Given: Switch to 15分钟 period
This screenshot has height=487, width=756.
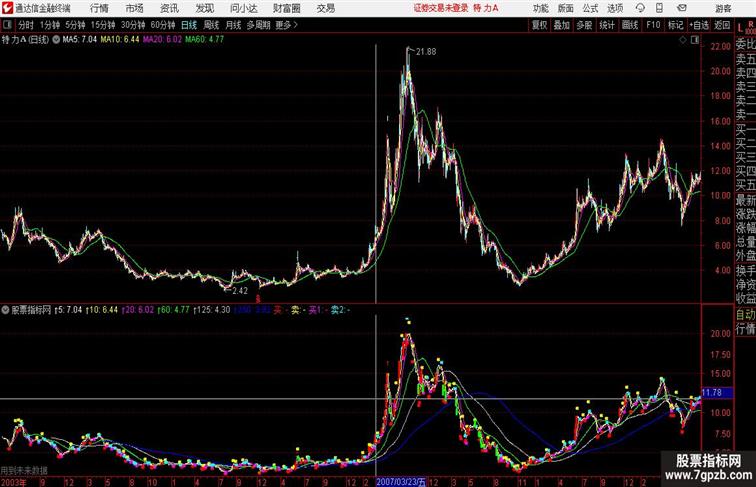Looking at the screenshot, I should 103,25.
